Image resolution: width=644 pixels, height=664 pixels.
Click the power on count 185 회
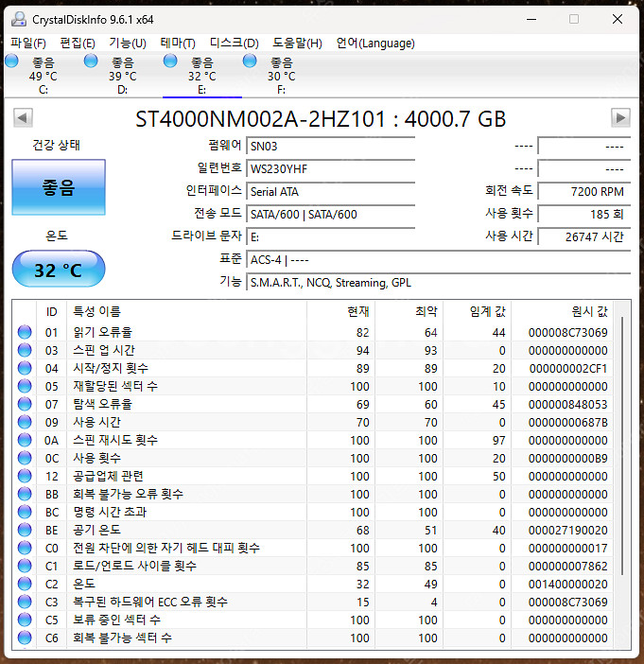click(584, 215)
